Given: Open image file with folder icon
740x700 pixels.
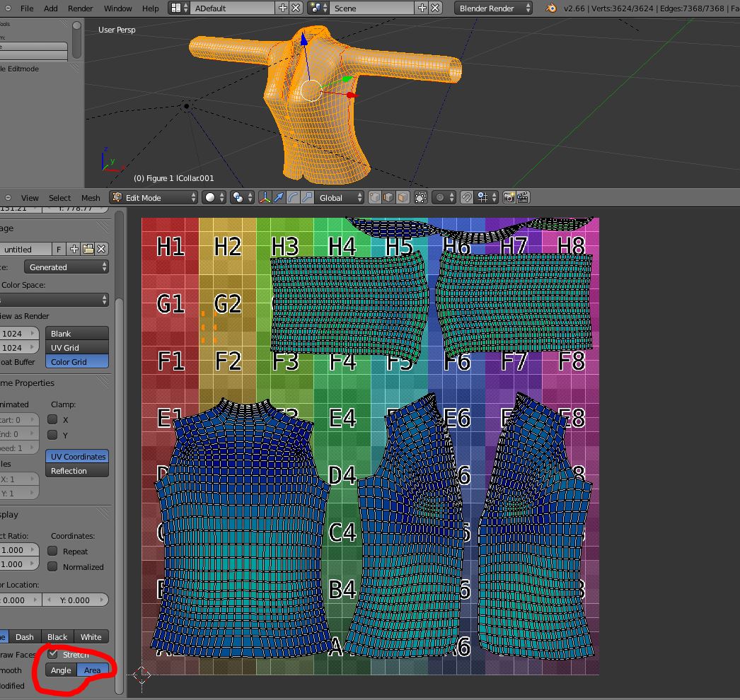Looking at the screenshot, I should tap(88, 249).
